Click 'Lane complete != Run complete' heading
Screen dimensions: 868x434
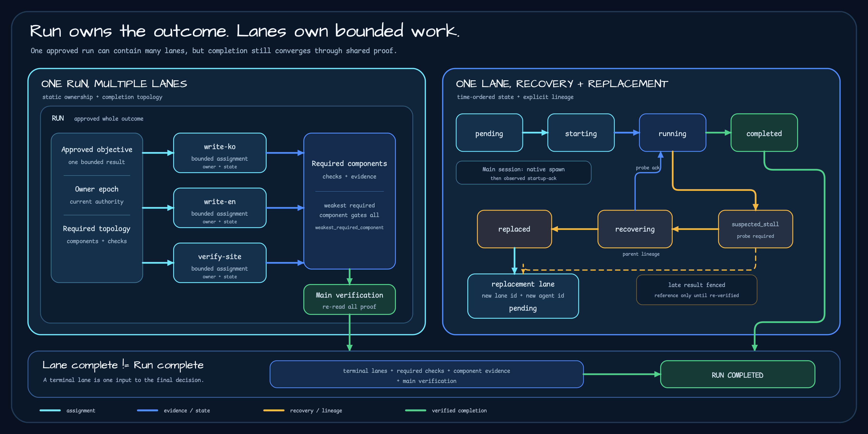point(123,365)
